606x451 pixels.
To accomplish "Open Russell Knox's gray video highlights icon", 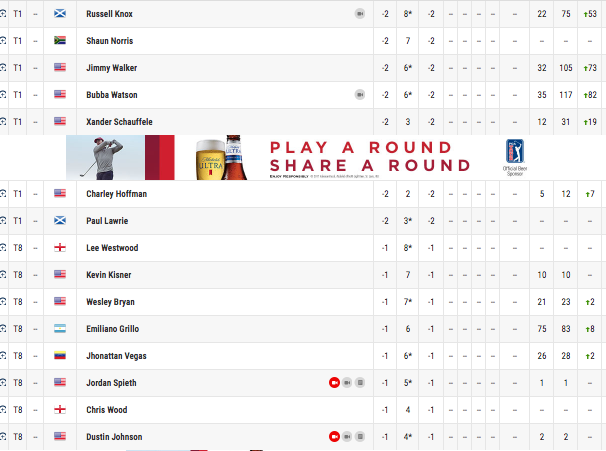I will pyautogui.click(x=360, y=14).
